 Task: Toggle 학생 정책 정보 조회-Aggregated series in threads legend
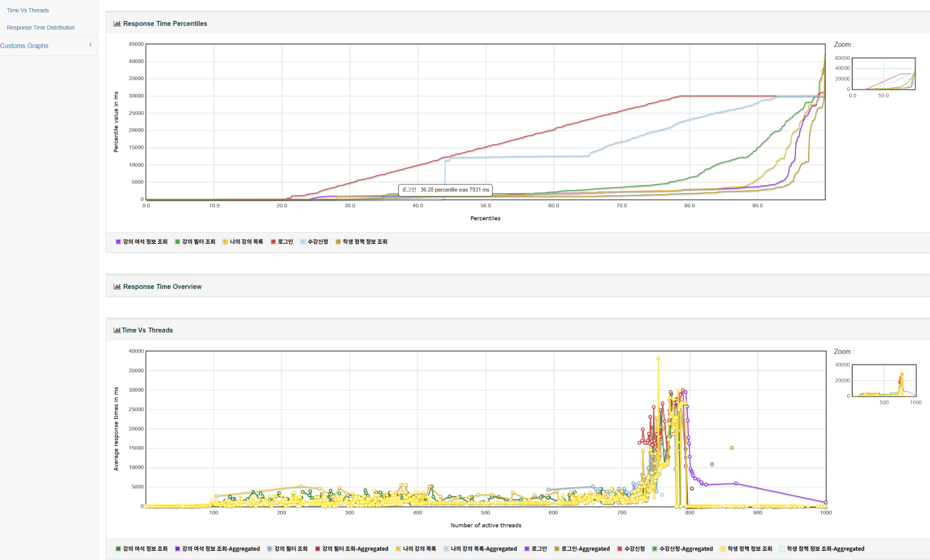(x=825, y=549)
